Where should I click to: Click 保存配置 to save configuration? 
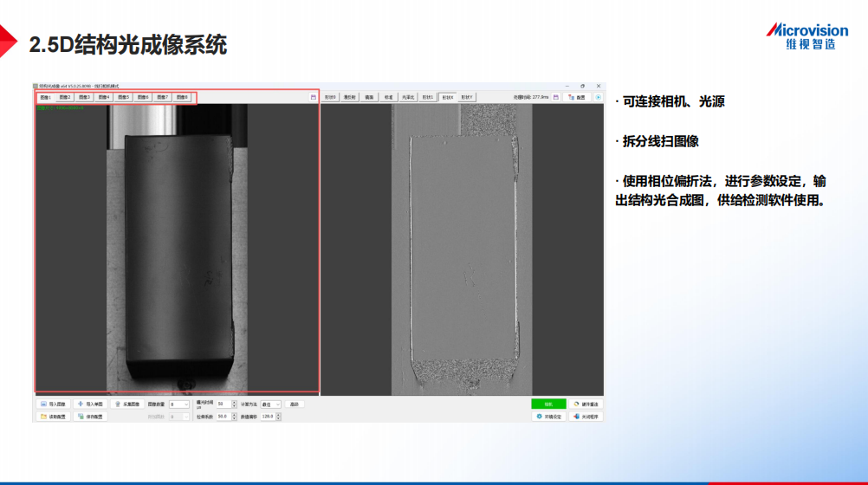(x=90, y=417)
